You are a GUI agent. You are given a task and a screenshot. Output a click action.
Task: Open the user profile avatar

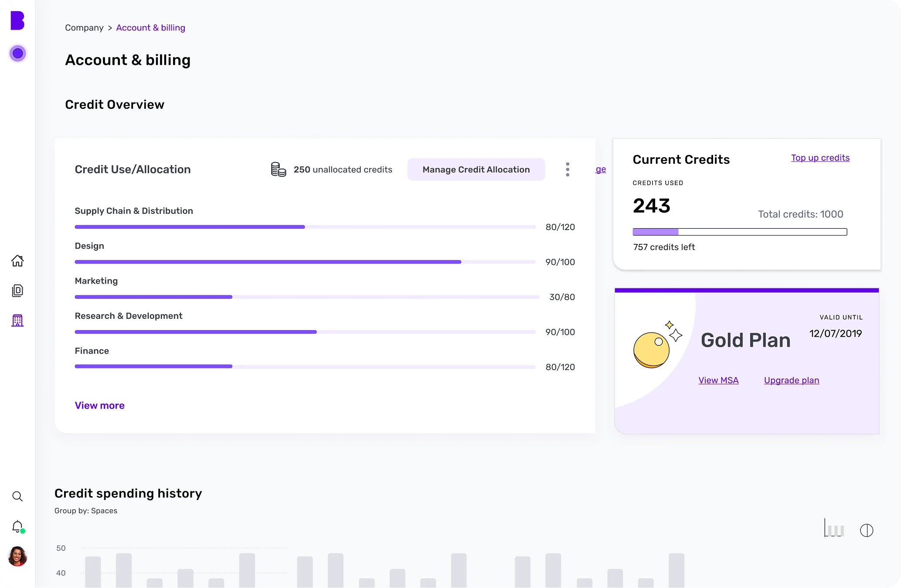pos(17,557)
